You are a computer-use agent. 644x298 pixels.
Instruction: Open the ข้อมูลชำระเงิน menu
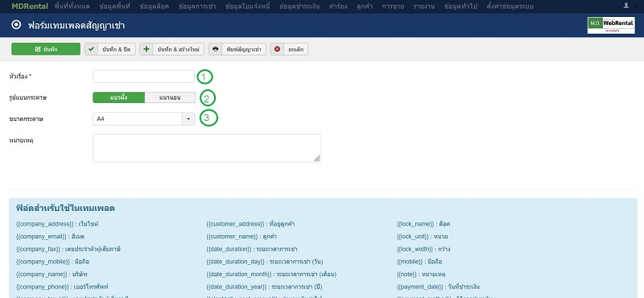[299, 6]
